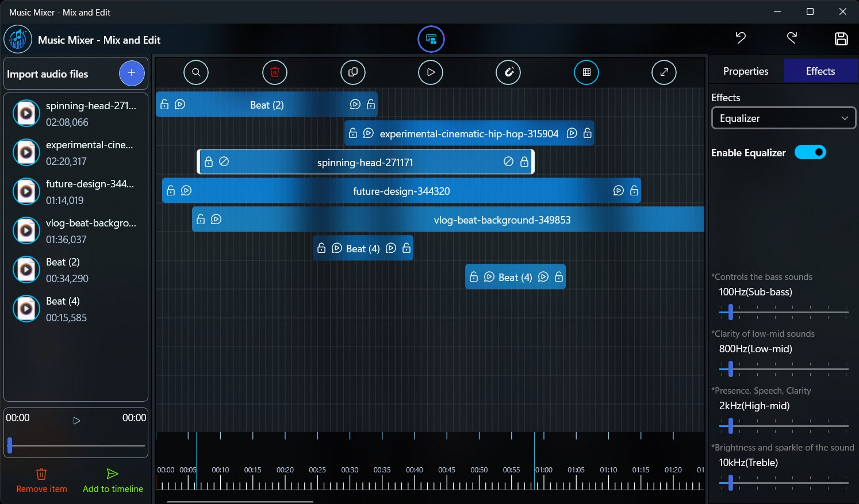Play the timeline with the play icon
Viewport: 859px width, 504px height.
tap(430, 72)
